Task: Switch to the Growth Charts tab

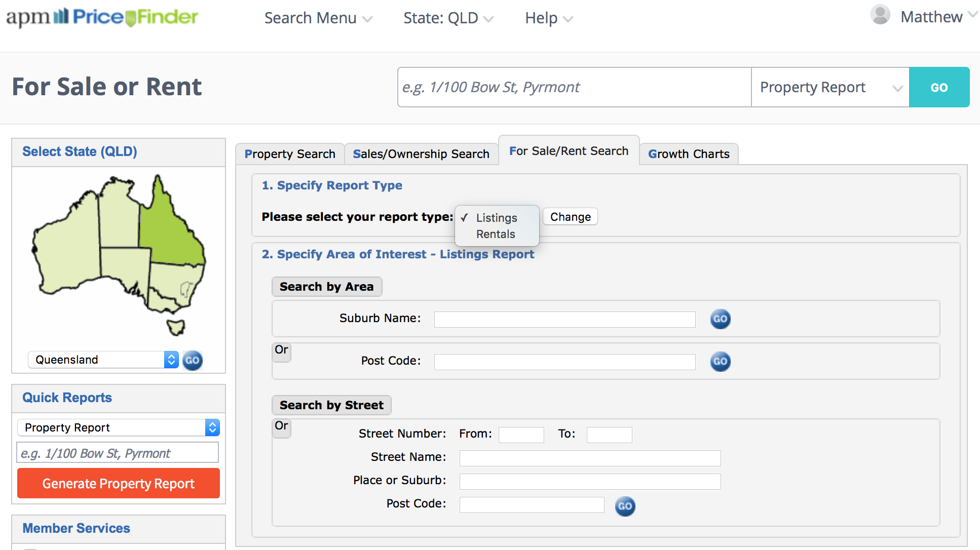Action: (689, 154)
